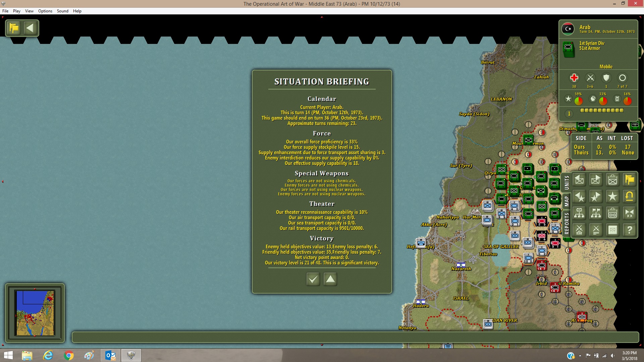Viewport: 644px width, 362px height.
Task: Switch to the REPORTS tab
Action: (567, 223)
